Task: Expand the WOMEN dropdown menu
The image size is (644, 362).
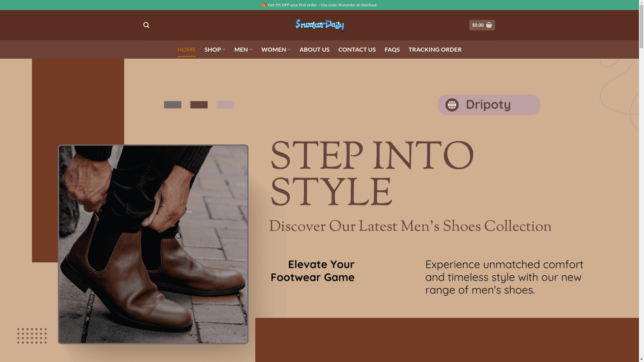Action: pos(276,49)
